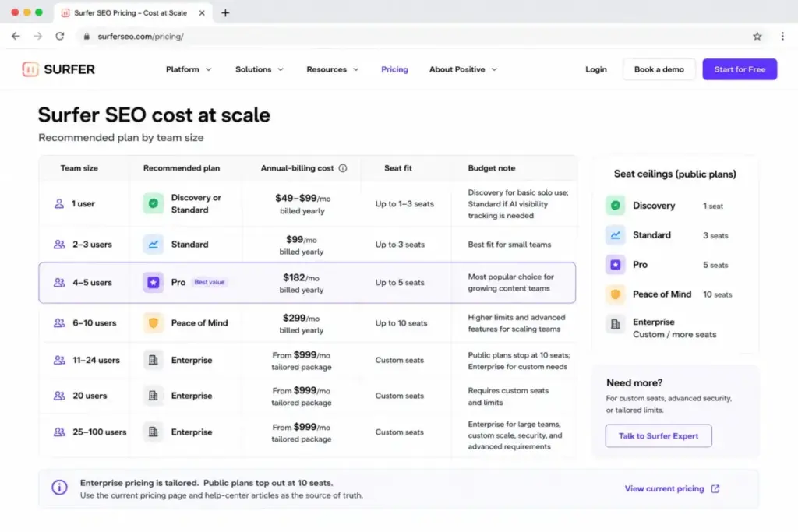Click the Budget note column header

point(492,168)
